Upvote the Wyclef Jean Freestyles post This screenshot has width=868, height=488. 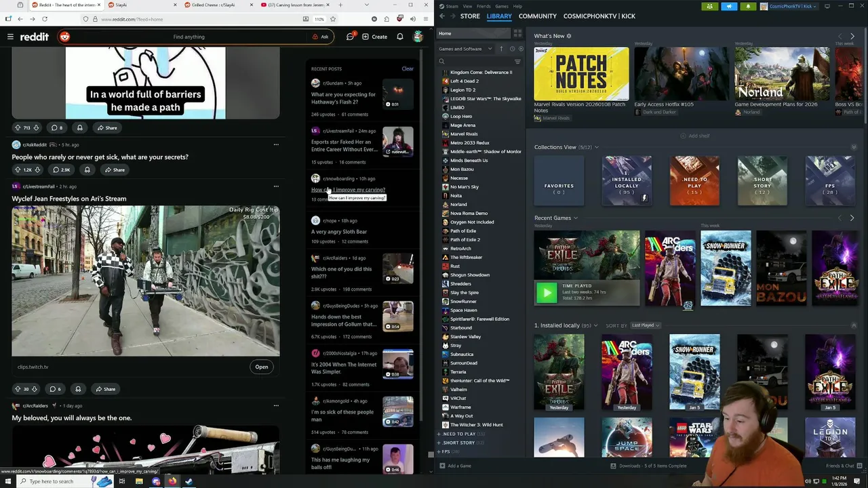click(x=18, y=389)
